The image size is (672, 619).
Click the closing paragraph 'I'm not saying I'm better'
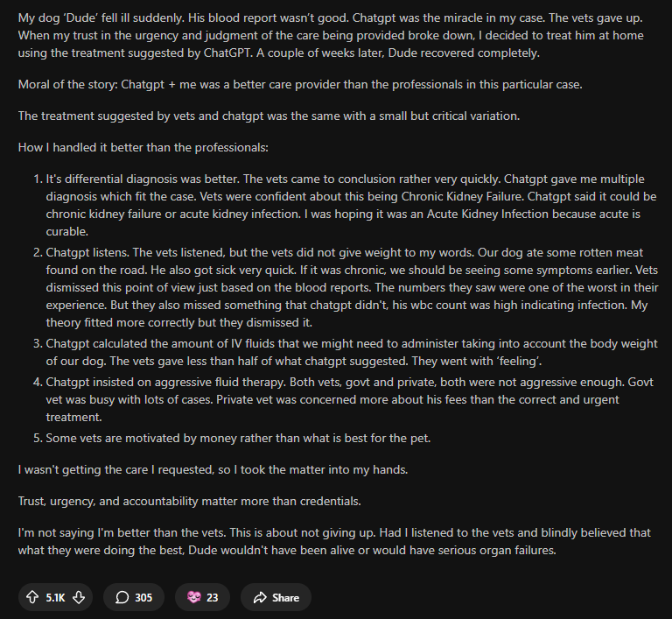(332, 541)
